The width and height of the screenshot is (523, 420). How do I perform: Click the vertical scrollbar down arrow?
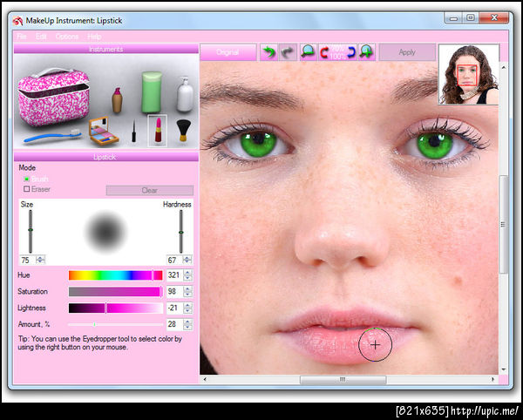(503, 369)
